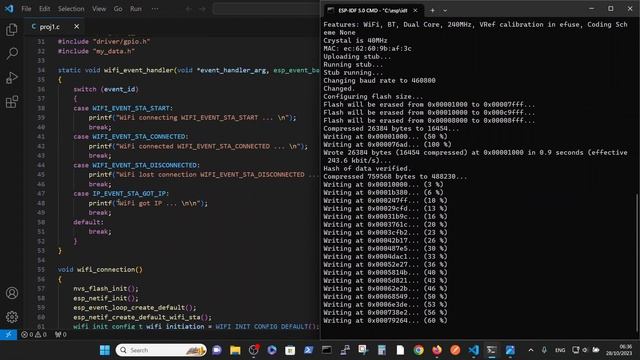Click the wifi_connection() function name on line 55
640x360 pixels.
pyautogui.click(x=110, y=269)
